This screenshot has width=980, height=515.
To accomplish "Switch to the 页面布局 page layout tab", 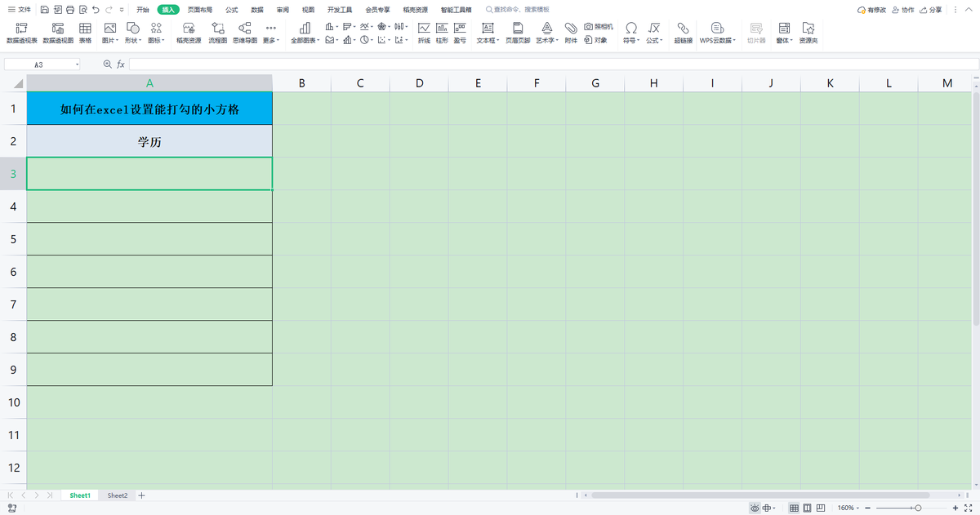I will tap(199, 10).
